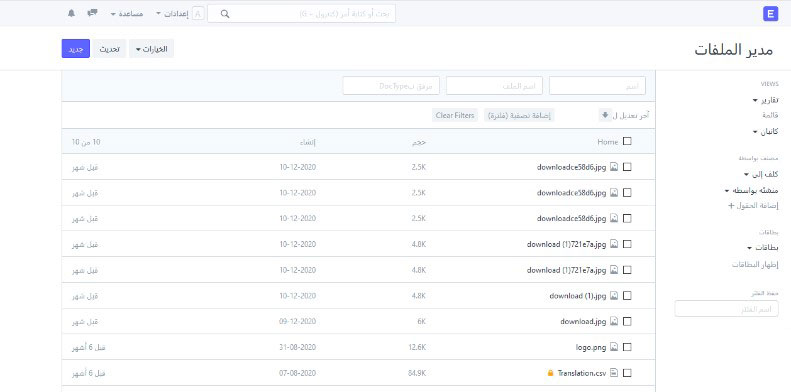Click the إنشاء created column header
The image size is (791, 392).
[308, 142]
